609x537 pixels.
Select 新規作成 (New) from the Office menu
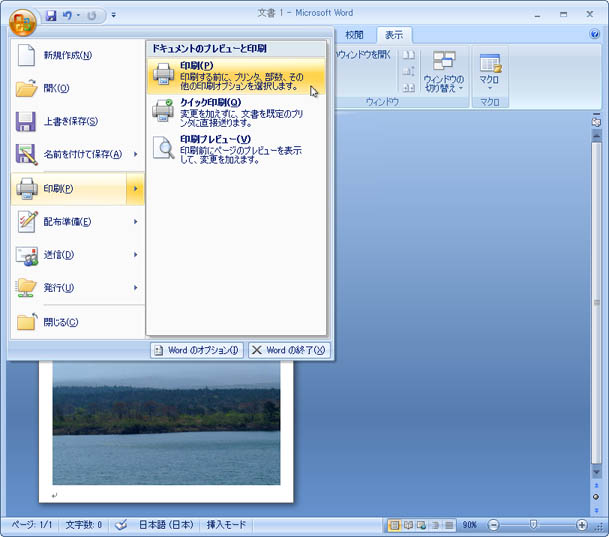tap(68, 55)
